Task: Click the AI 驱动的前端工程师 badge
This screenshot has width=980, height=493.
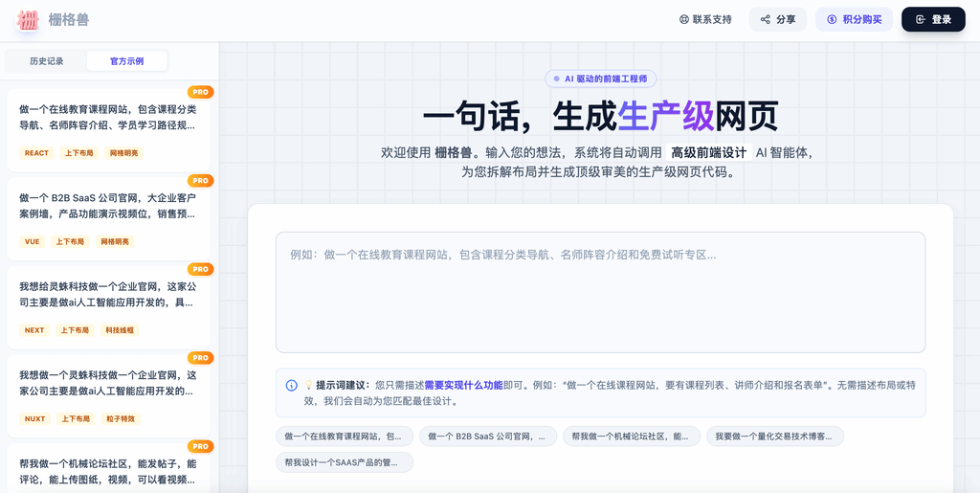Action: [x=601, y=78]
